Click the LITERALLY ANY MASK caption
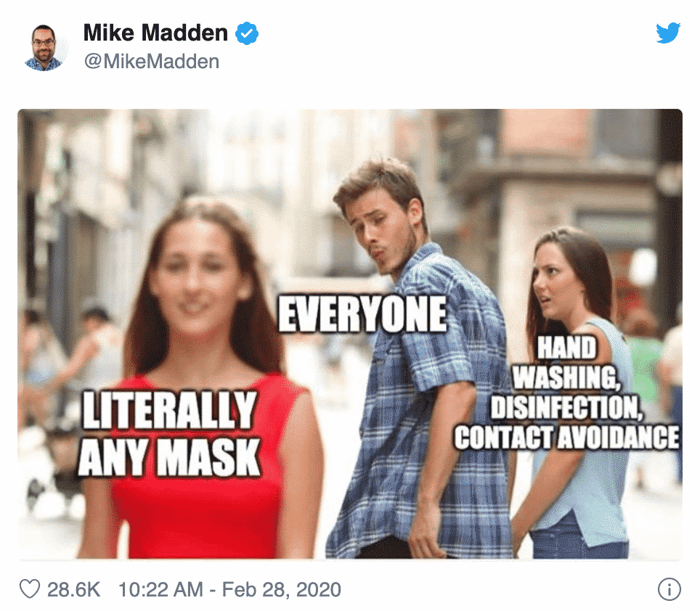The image size is (700, 611). pyautogui.click(x=168, y=433)
